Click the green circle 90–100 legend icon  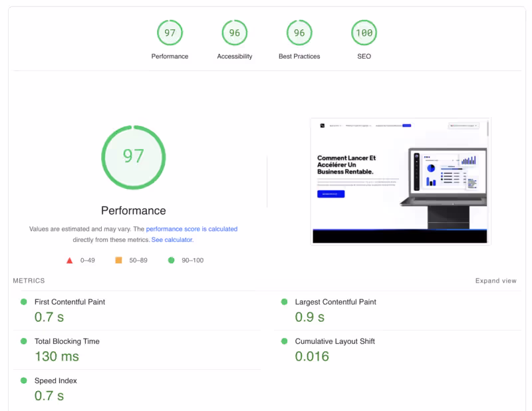171,260
